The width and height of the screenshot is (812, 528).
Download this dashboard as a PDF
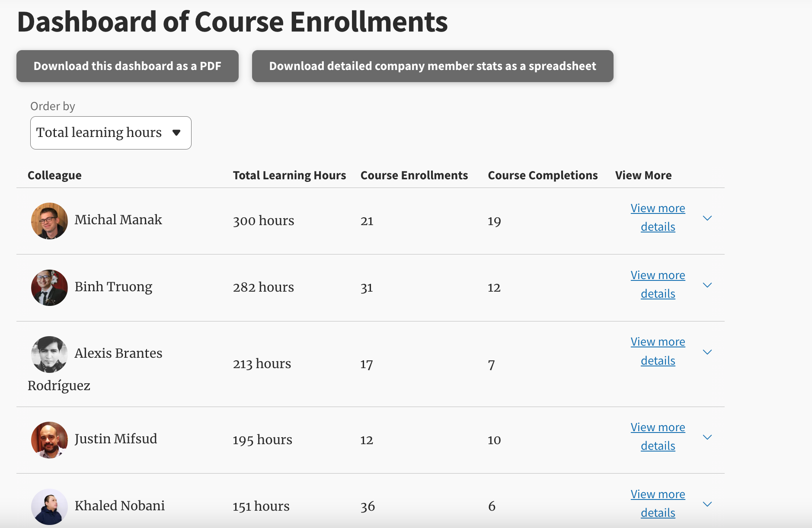(128, 66)
